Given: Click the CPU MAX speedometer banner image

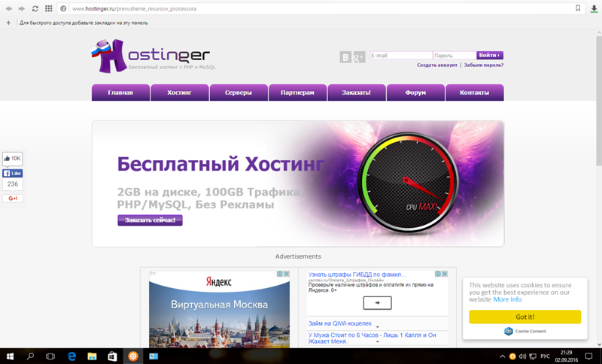Looking at the screenshot, I should coord(408,183).
